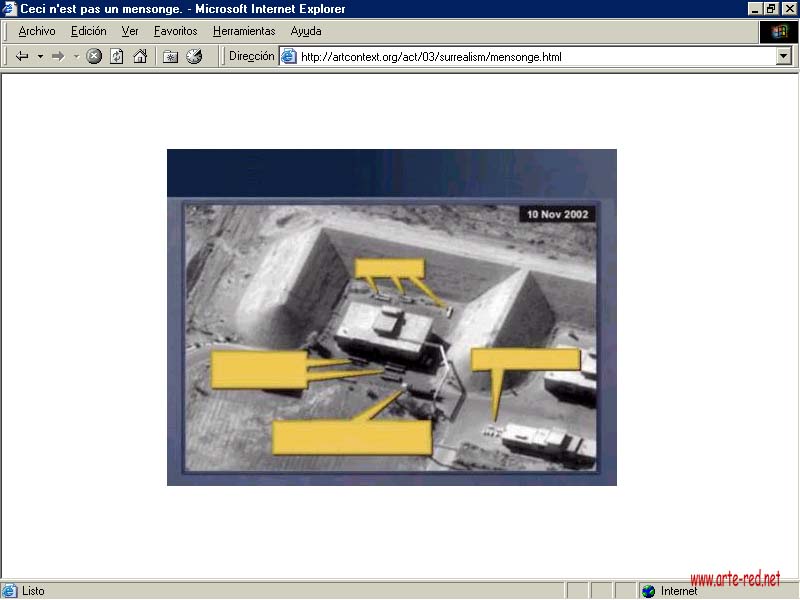Click the Internet zone globe in status bar
The height and width of the screenshot is (600, 800).
[x=649, y=591]
